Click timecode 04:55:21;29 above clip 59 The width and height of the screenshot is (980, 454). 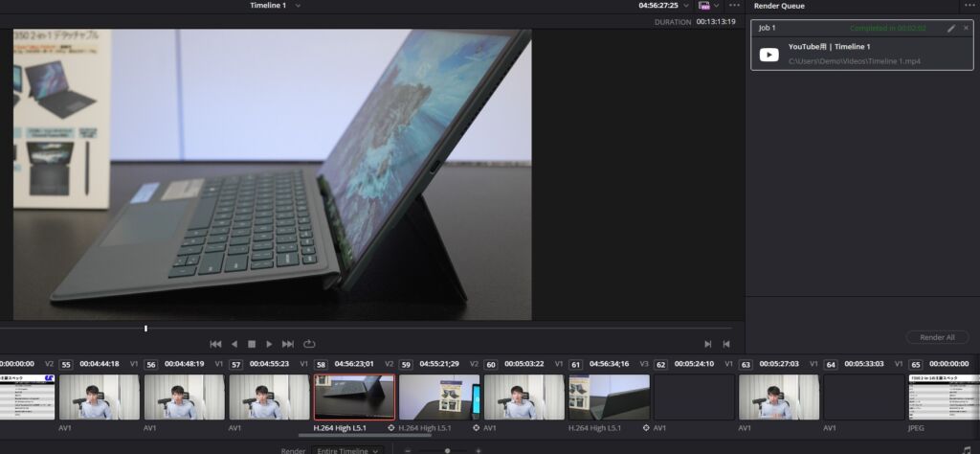coord(438,364)
